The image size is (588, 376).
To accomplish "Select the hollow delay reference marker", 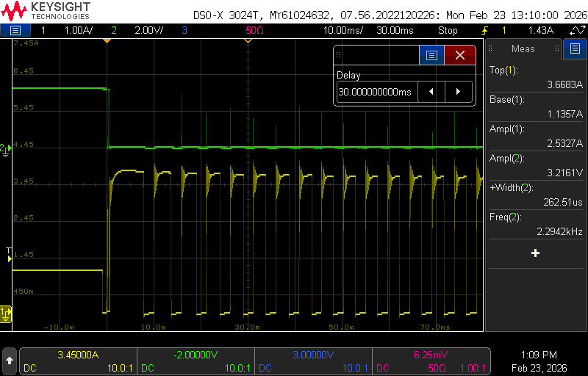I will 248,40.
